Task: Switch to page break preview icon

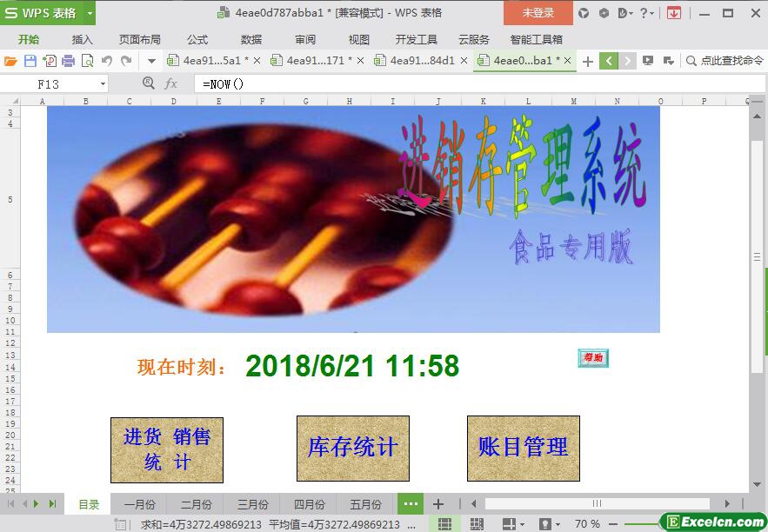Action: pyautogui.click(x=477, y=524)
